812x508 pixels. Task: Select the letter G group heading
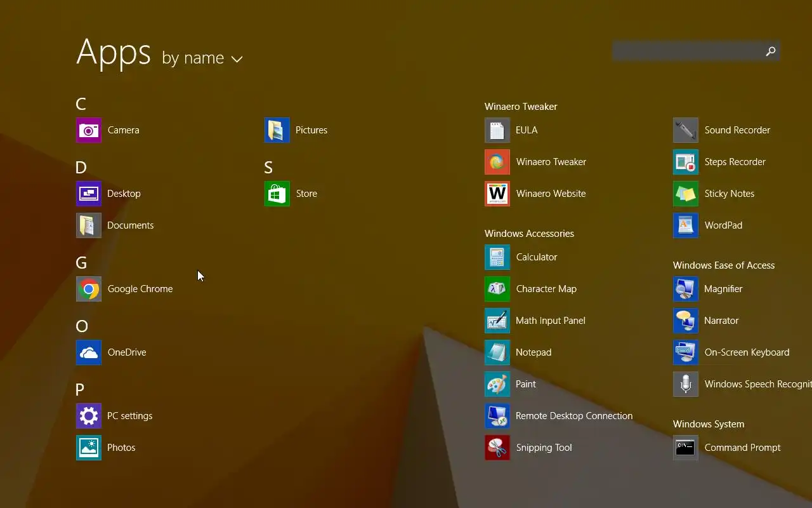click(x=81, y=263)
